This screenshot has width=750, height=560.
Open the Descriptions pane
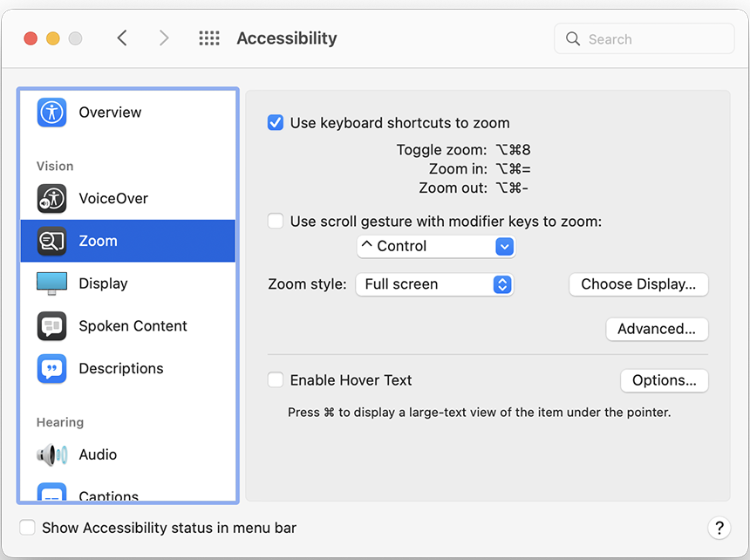[x=119, y=368]
